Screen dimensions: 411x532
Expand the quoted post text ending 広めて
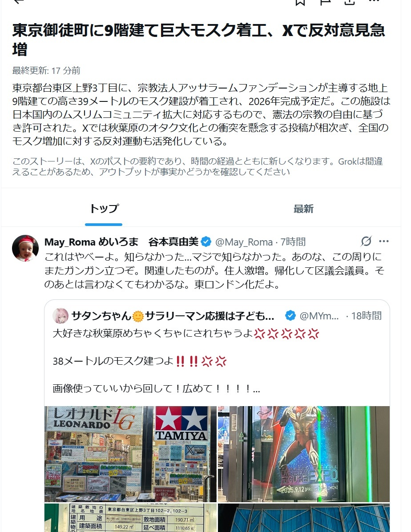point(156,388)
